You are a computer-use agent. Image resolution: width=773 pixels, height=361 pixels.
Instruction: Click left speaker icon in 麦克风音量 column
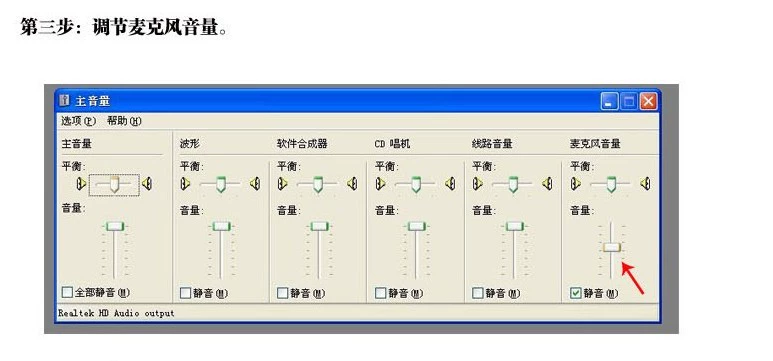tap(575, 184)
